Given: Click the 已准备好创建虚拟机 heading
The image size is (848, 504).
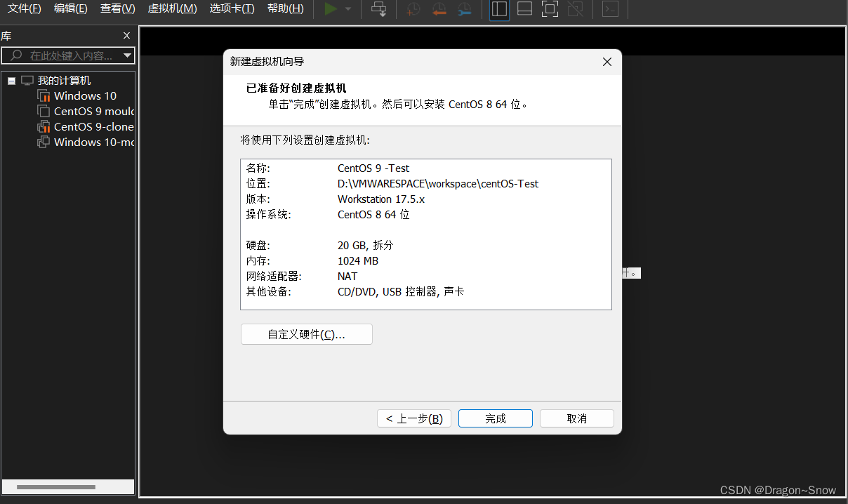Looking at the screenshot, I should [x=296, y=88].
